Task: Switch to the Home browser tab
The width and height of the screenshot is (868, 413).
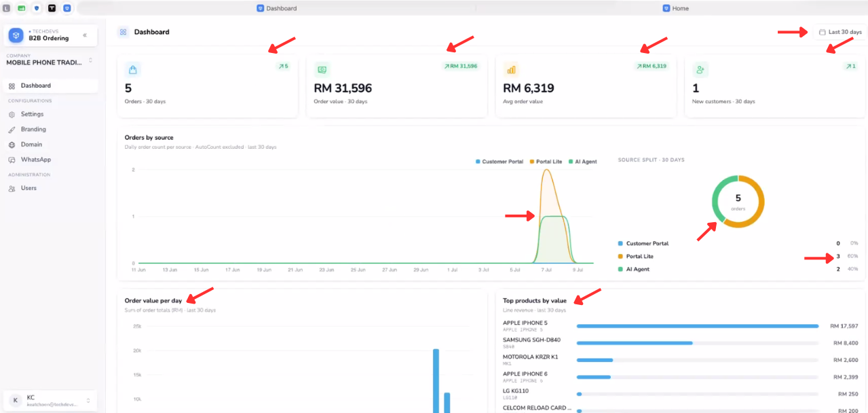Action: 675,8
